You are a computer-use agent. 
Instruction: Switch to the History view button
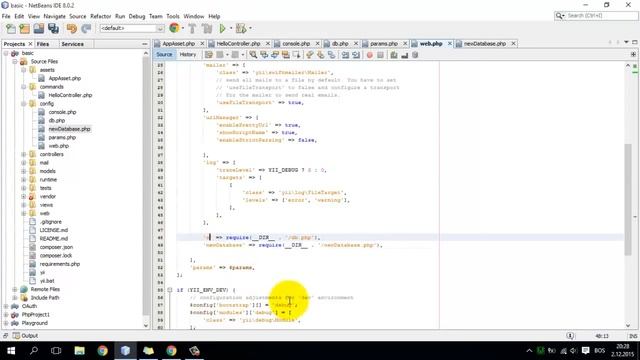click(188, 55)
